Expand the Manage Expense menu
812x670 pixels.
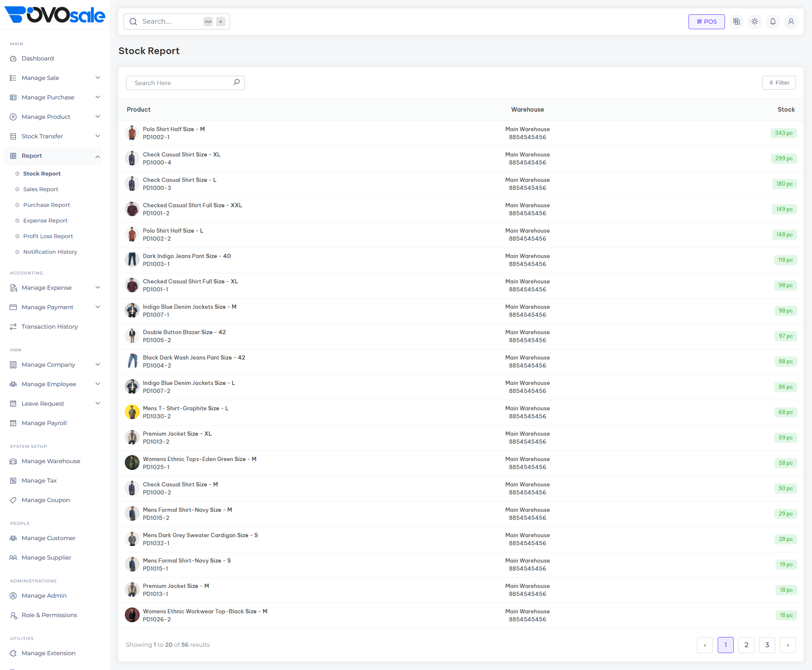[53, 288]
